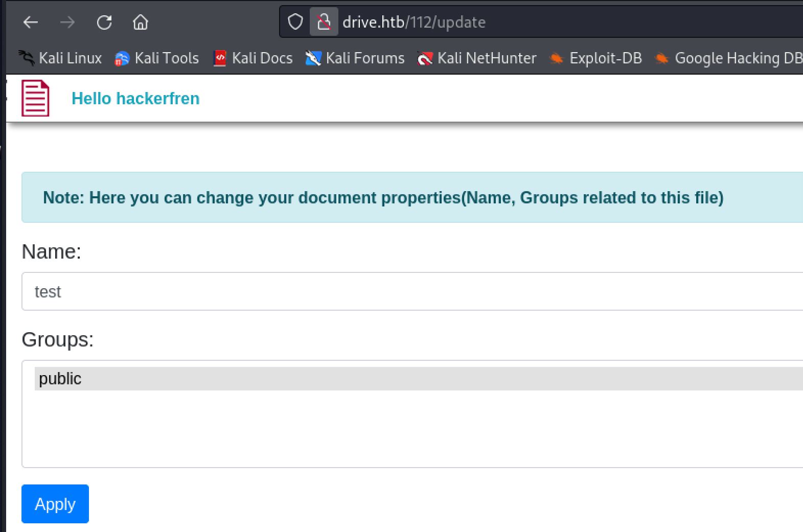
Task: Open the Exploit-DB bookmark
Action: click(595, 58)
